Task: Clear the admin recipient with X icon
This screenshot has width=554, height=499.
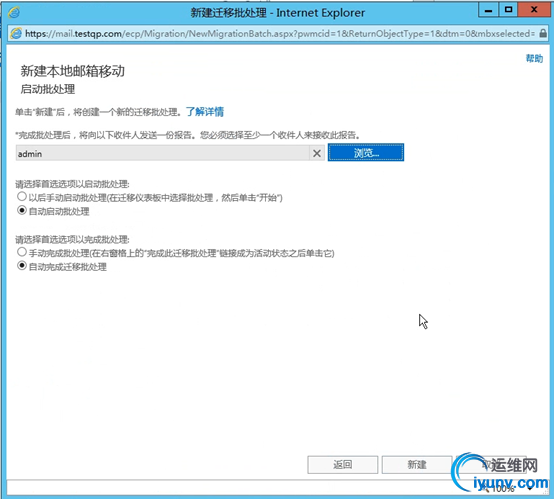Action: coord(317,153)
